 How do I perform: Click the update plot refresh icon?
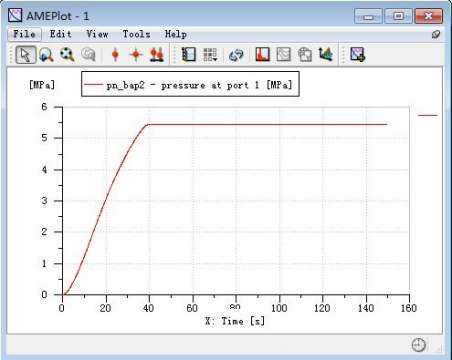236,55
